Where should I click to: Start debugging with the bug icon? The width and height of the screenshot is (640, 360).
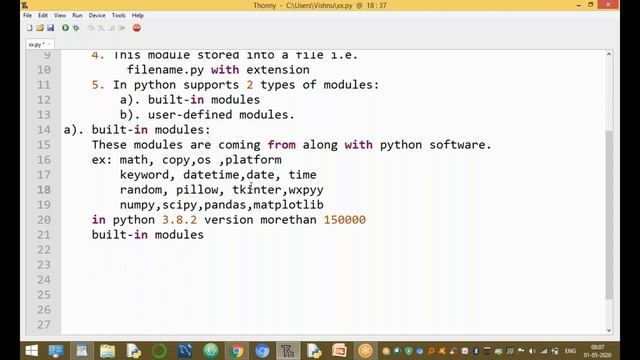tap(76, 28)
